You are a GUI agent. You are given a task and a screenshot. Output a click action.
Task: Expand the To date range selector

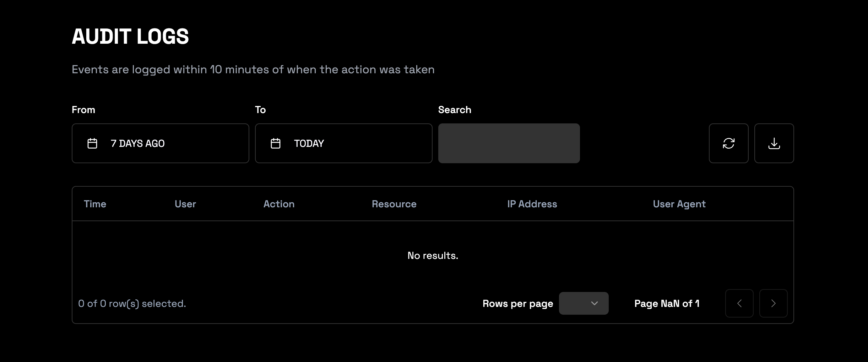coord(343,143)
